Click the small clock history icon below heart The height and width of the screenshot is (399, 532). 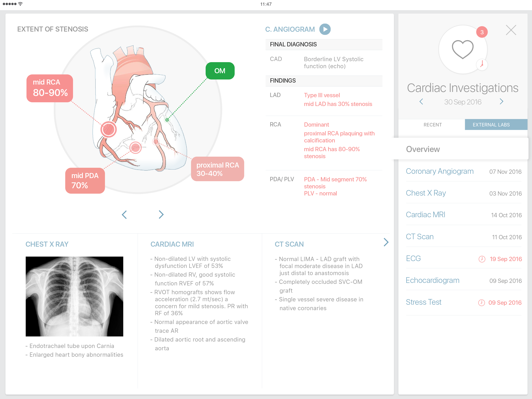[x=482, y=64]
